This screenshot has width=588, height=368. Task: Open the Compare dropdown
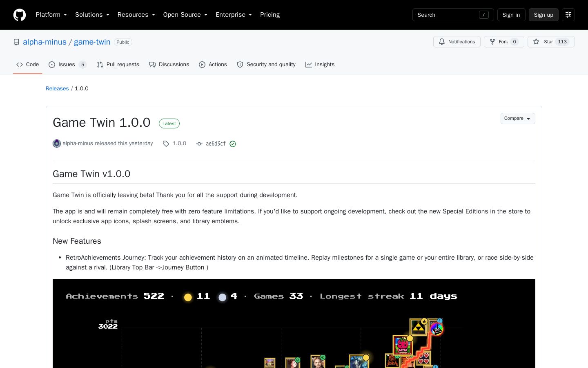click(x=518, y=119)
